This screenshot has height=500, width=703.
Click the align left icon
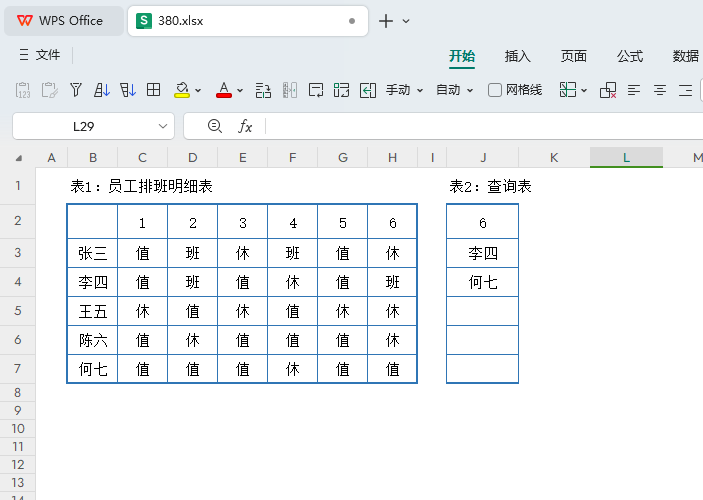coord(634,90)
